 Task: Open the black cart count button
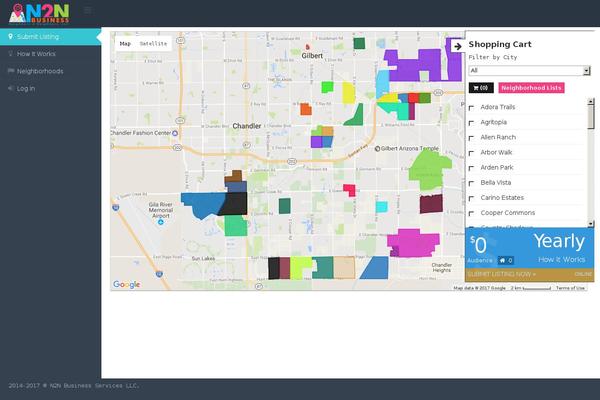pyautogui.click(x=481, y=88)
